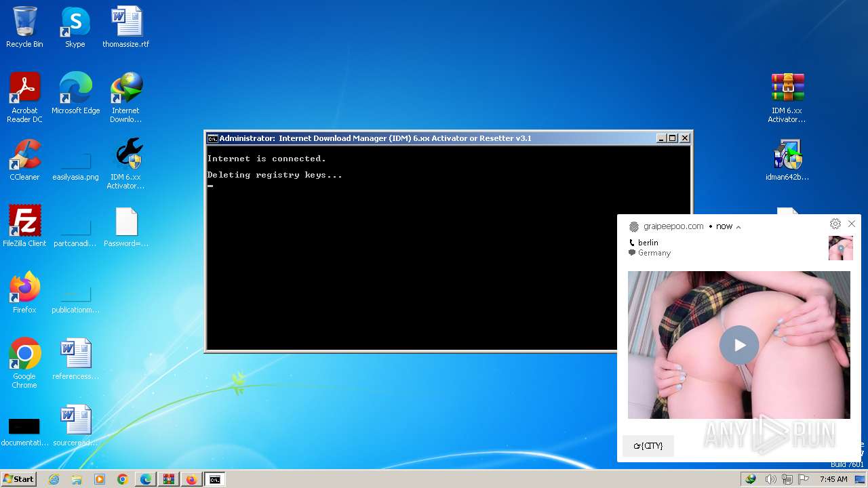Open Internet Download Manager desktop shortcut
This screenshot has width=868, height=488.
coord(125,98)
